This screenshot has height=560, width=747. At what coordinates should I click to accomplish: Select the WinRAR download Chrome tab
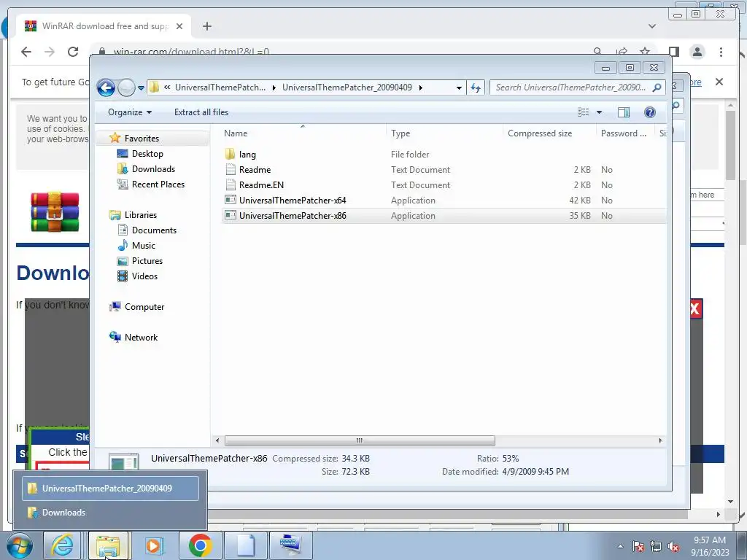pos(104,26)
